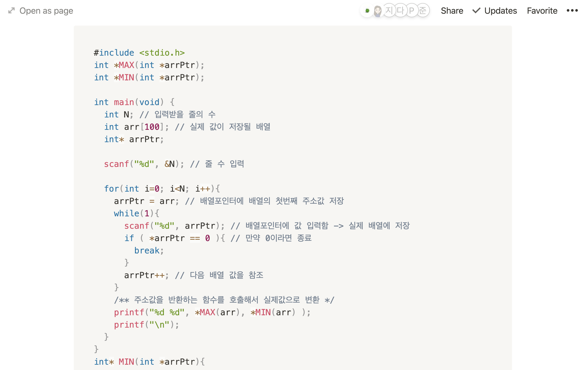Click the checkmark next to Updates
The image size is (588, 370).
point(476,11)
